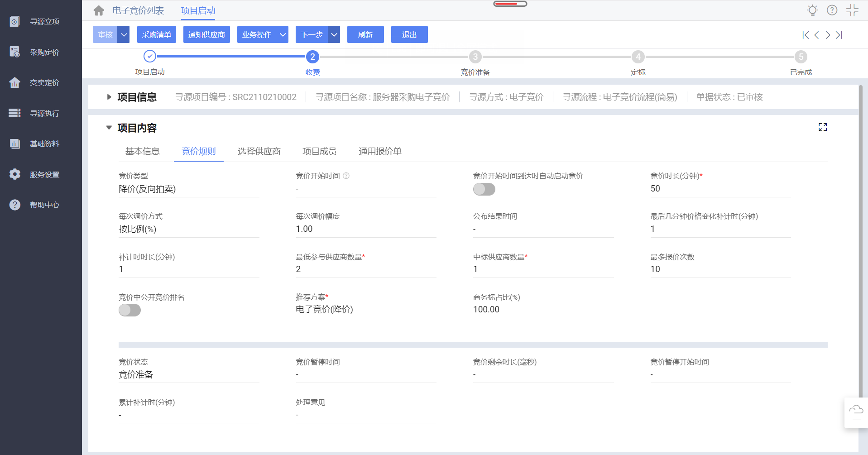Go to next record arrow
Screen dimensions: 868x455
828,35
